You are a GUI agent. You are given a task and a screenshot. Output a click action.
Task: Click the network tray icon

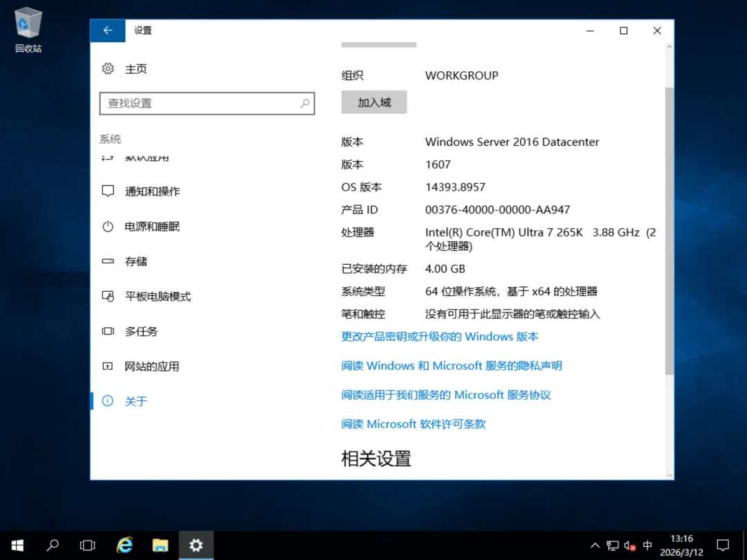pos(613,545)
